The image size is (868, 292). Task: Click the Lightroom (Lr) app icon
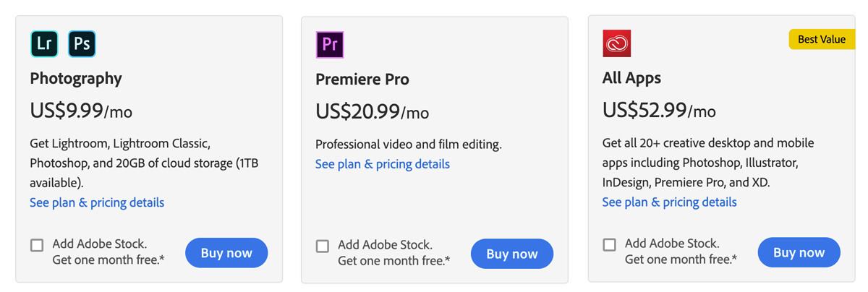click(44, 44)
